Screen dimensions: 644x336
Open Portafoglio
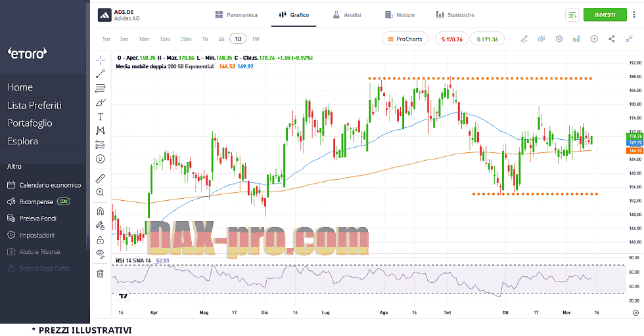pyautogui.click(x=30, y=123)
